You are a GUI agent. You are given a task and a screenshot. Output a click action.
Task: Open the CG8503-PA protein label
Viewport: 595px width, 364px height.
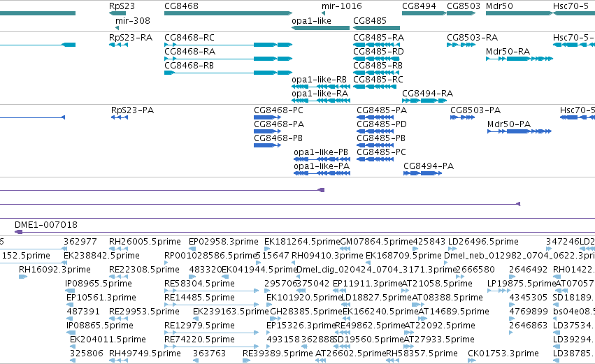pos(475,110)
